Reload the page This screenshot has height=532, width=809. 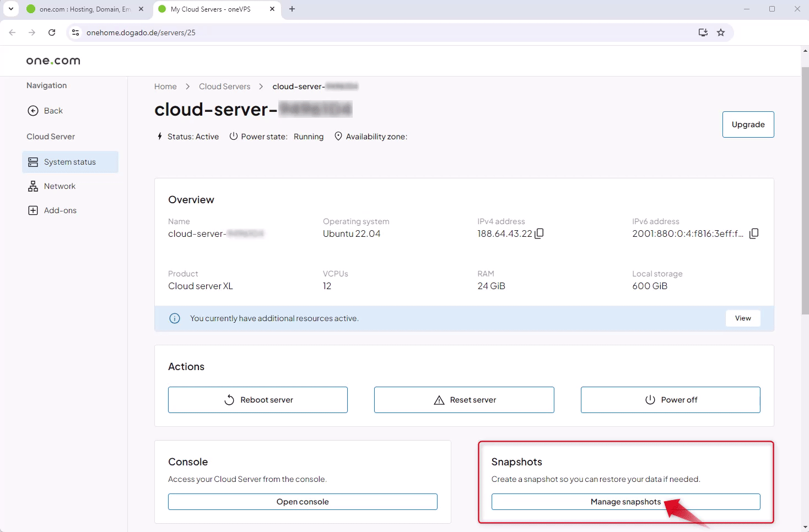52,32
